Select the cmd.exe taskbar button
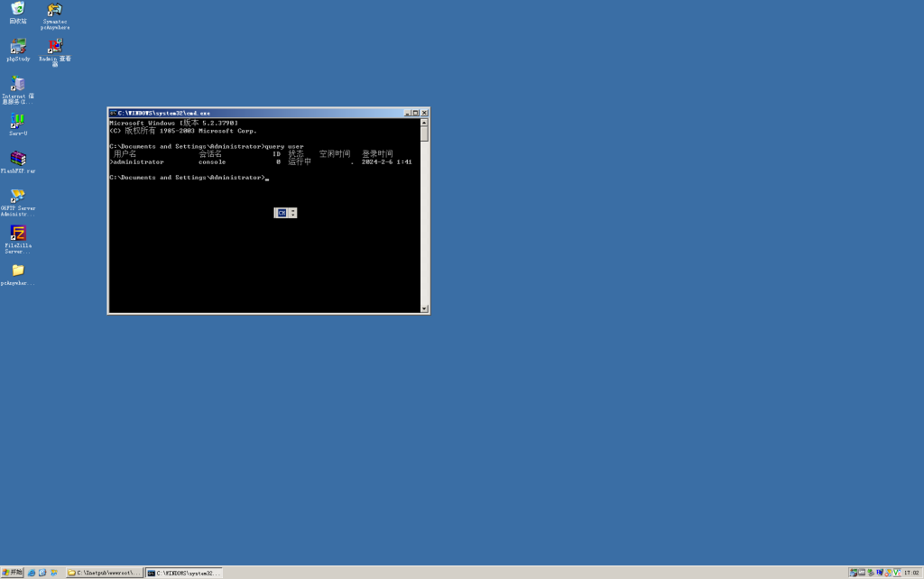Image resolution: width=924 pixels, height=579 pixels. pos(184,573)
